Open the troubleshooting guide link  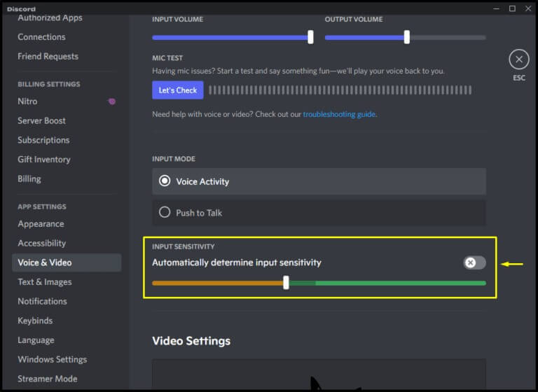[339, 114]
